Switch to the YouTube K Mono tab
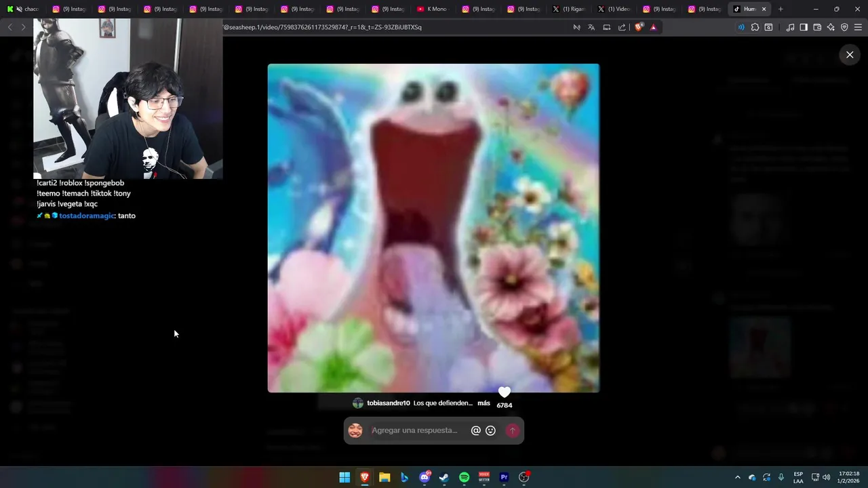The width and height of the screenshot is (868, 488). pos(432,9)
